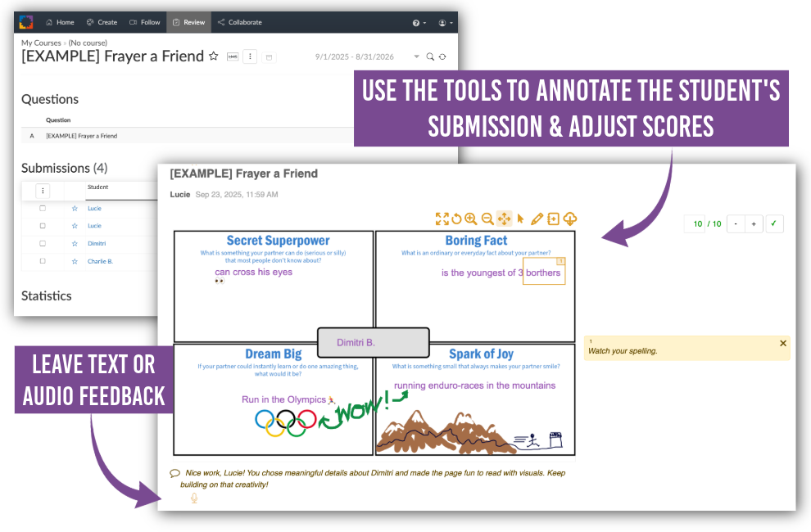811x532 pixels.
Task: Star the first Lucie submission
Action: (x=75, y=209)
